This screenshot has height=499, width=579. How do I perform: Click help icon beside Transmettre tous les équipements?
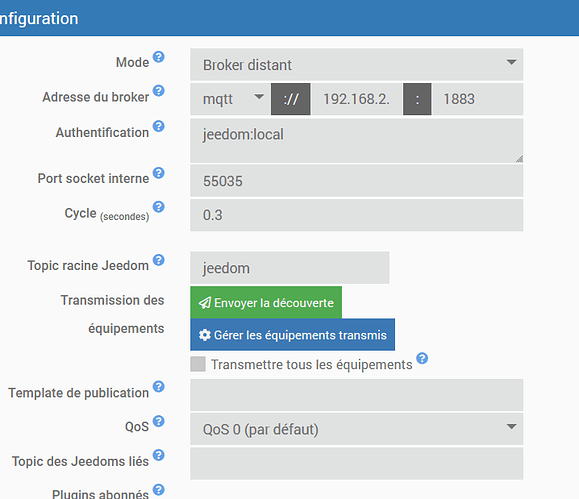tap(422, 358)
